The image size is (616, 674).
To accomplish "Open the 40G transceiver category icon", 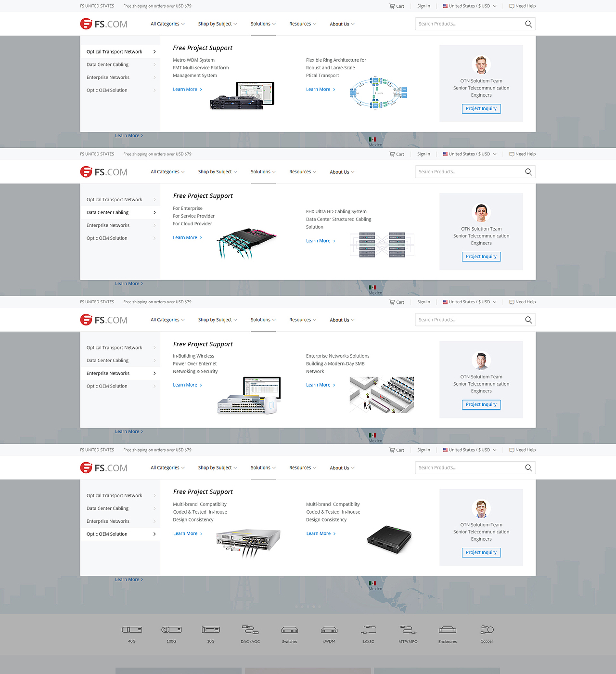I will tap(132, 630).
